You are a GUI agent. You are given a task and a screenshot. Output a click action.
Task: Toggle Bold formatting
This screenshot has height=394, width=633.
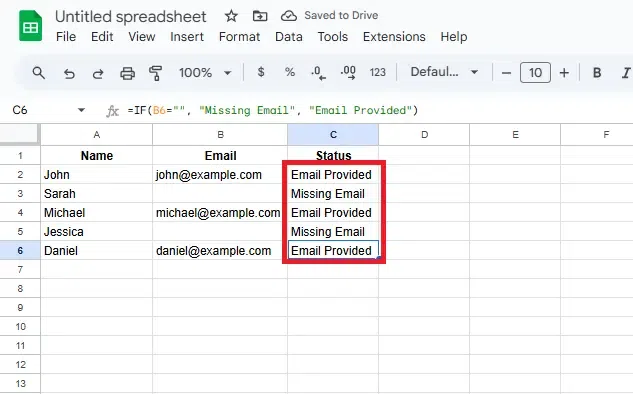(597, 73)
